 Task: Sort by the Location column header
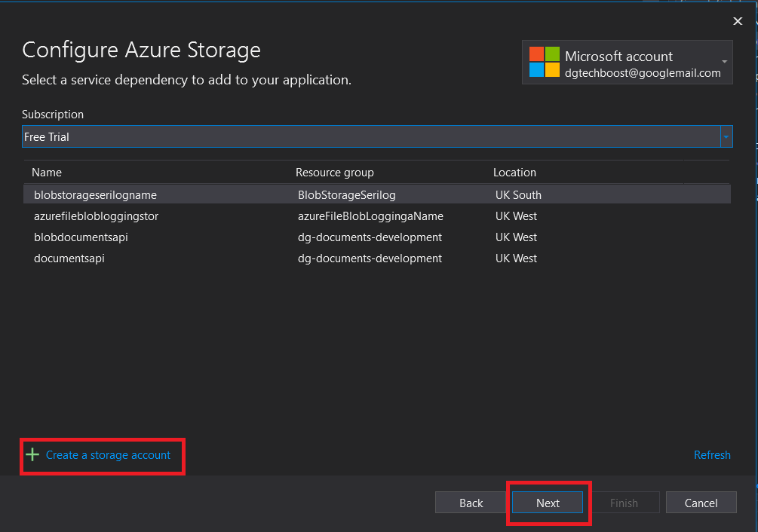(x=514, y=173)
